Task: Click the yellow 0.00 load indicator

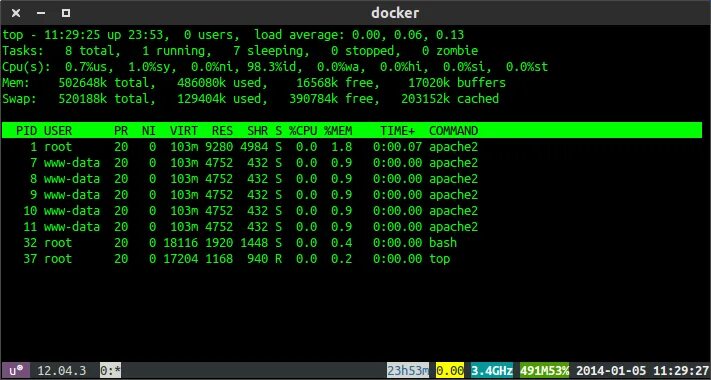Action: coord(449,370)
